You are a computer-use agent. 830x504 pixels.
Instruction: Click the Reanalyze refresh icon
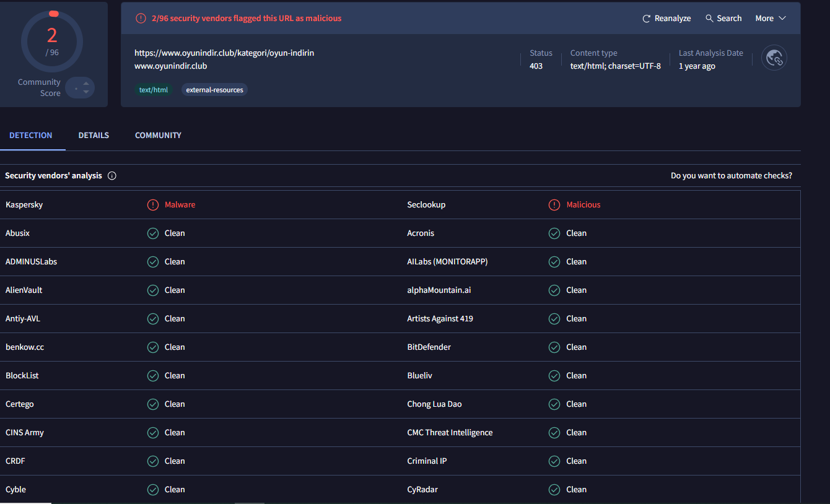pyautogui.click(x=647, y=19)
